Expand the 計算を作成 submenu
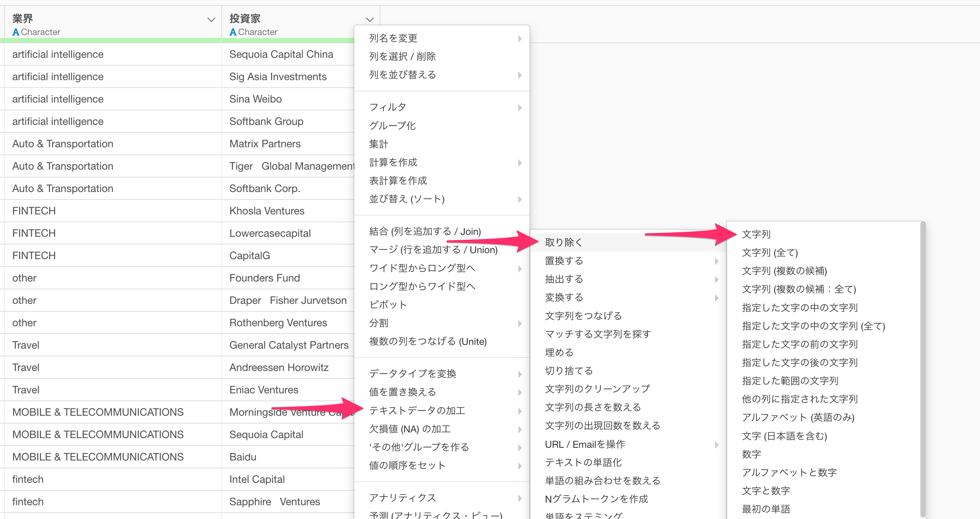980x519 pixels. (x=442, y=162)
